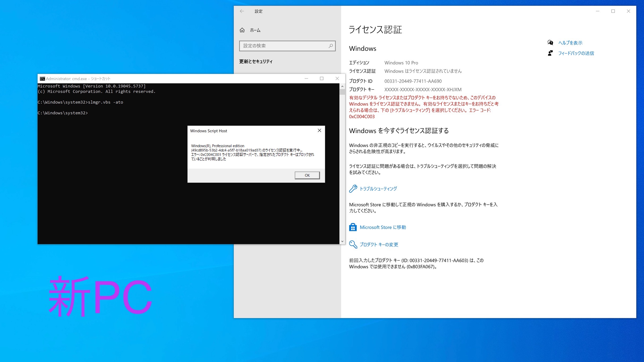Focus the 設定の検索 search field
The width and height of the screenshot is (644, 362).
(x=284, y=46)
